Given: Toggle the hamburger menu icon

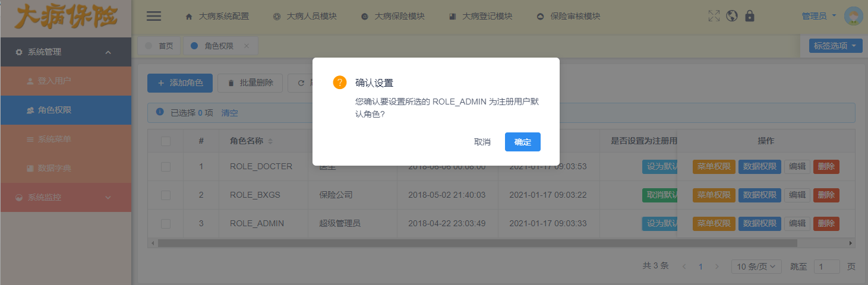Looking at the screenshot, I should pyautogui.click(x=154, y=16).
